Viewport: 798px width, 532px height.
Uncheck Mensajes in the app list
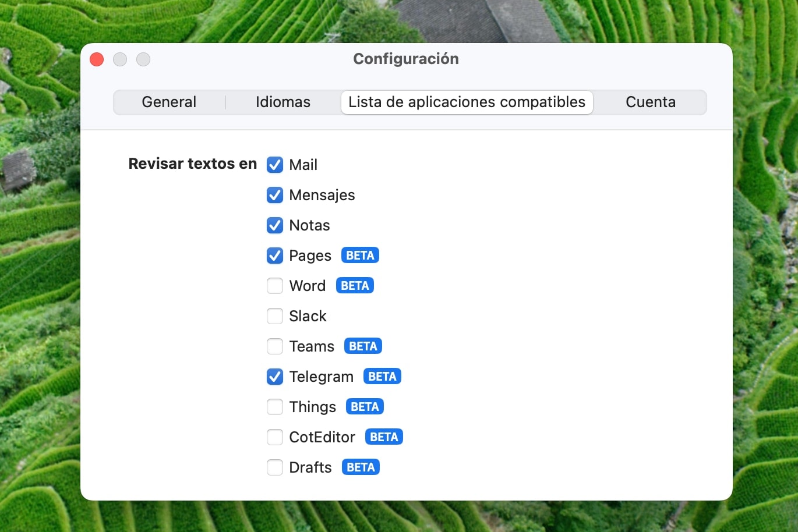tap(274, 195)
